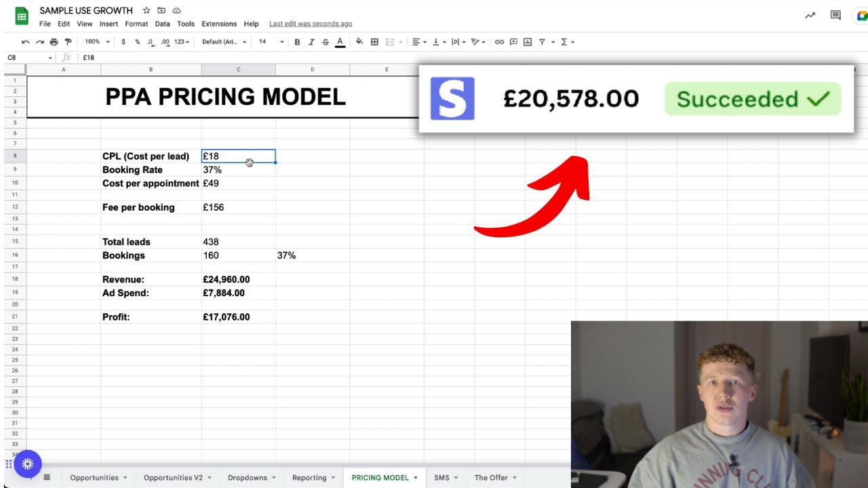Image resolution: width=868 pixels, height=488 pixels.
Task: Open the All Sheets list icon
Action: [47, 477]
